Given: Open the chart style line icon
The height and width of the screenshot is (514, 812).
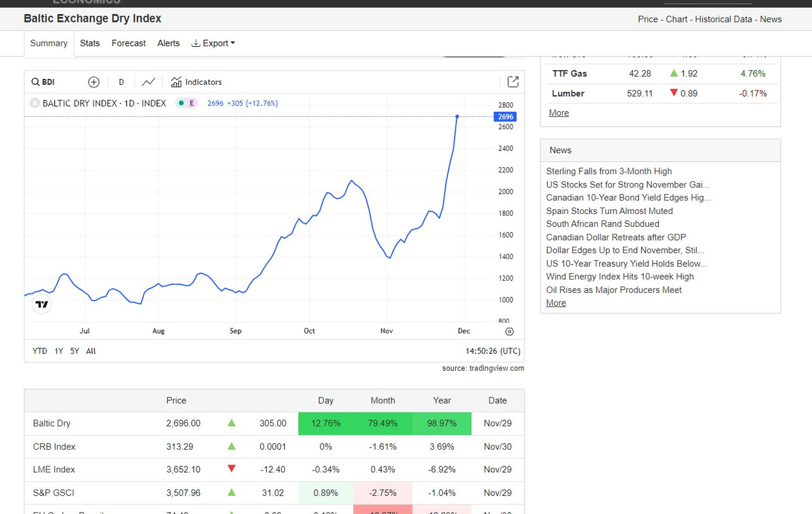Looking at the screenshot, I should pos(149,82).
